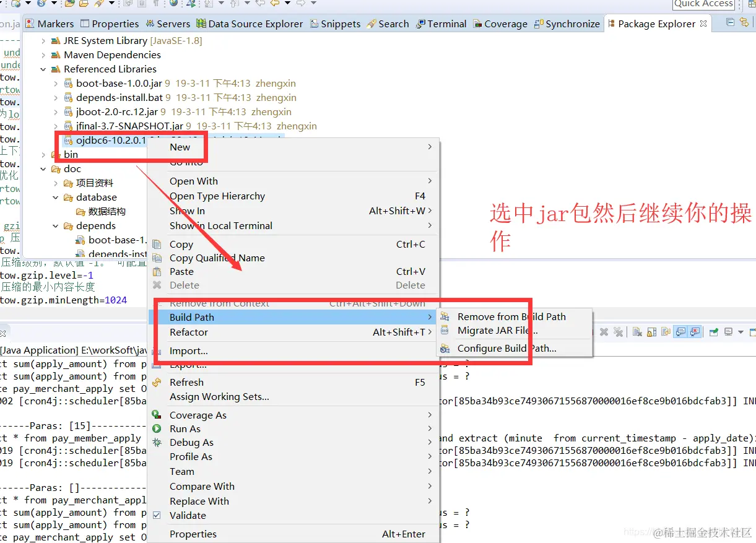Toggle Scroll Lock in console toolbar
Image resolution: width=756 pixels, height=543 pixels.
[x=651, y=332]
